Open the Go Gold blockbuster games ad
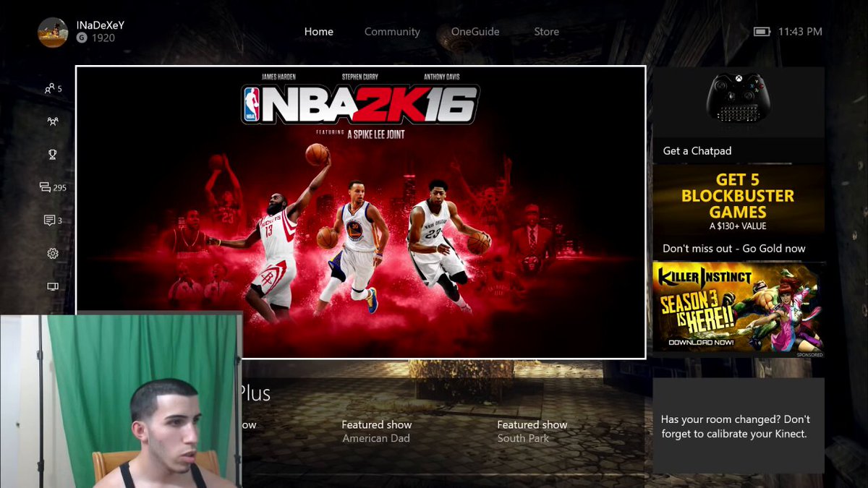Image resolution: width=868 pixels, height=488 pixels. point(739,212)
